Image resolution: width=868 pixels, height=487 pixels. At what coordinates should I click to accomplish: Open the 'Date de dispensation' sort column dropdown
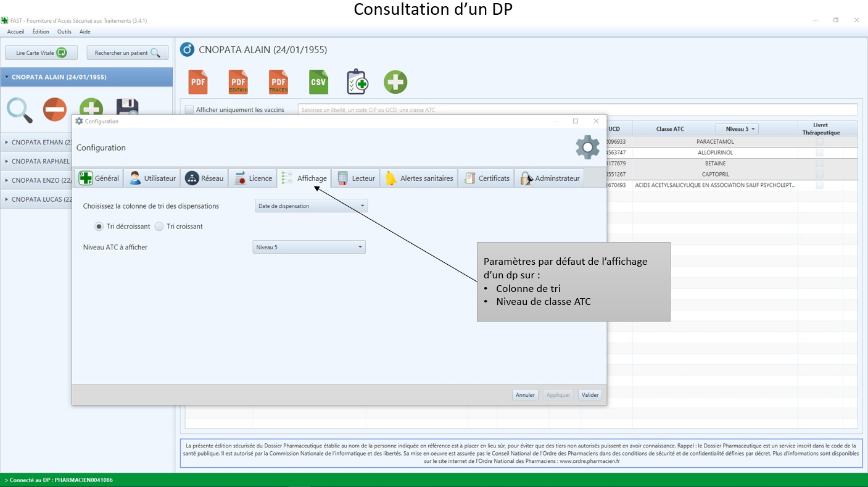click(x=311, y=206)
